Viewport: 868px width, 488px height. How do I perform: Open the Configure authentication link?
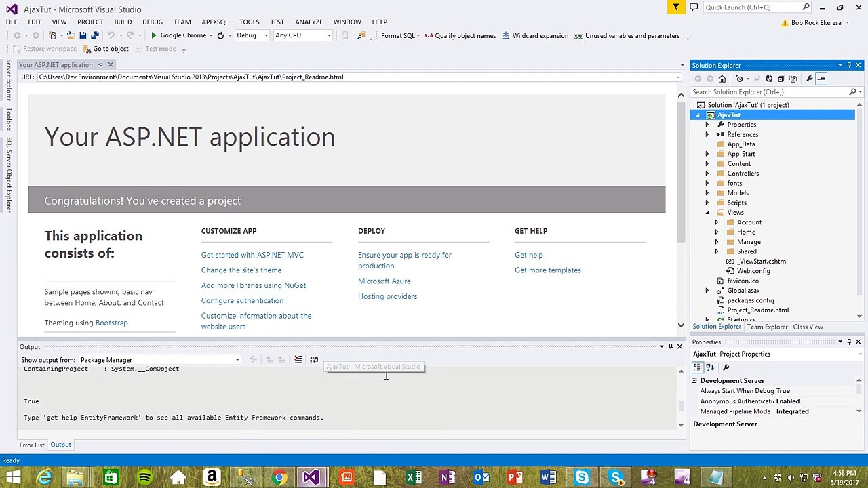click(242, 300)
